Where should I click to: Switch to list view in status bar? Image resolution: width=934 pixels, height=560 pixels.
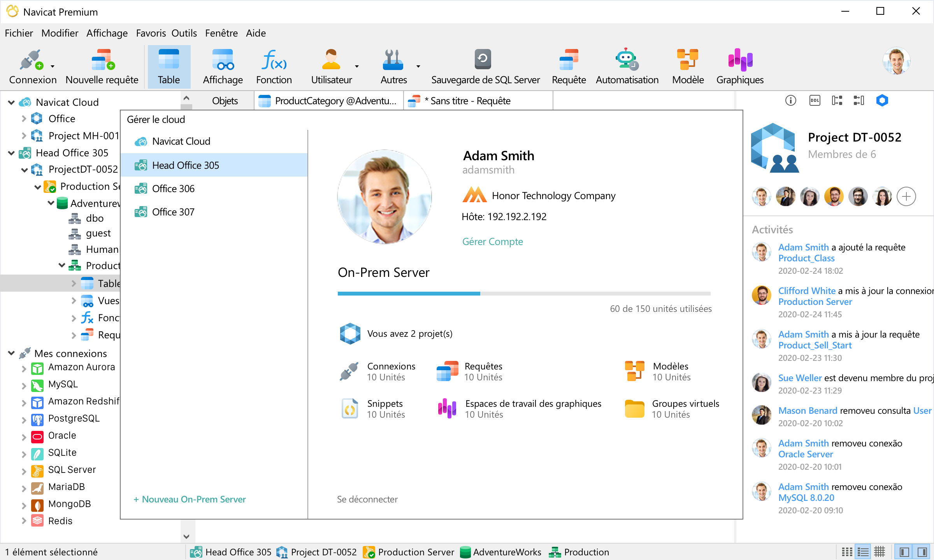tap(863, 552)
